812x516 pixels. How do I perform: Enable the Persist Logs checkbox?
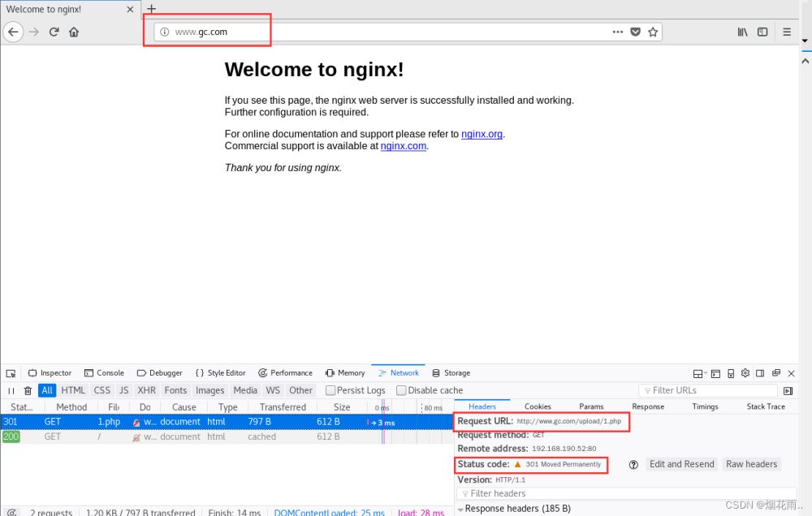330,390
